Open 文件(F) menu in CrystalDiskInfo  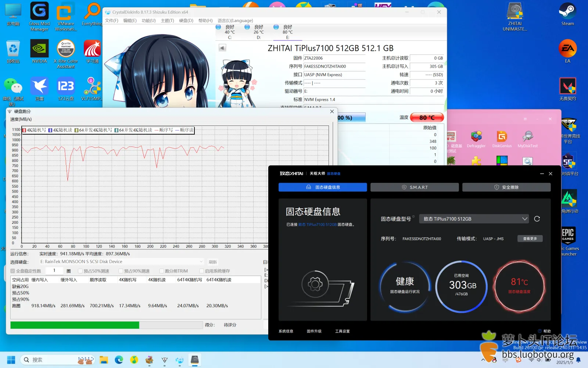(x=112, y=21)
